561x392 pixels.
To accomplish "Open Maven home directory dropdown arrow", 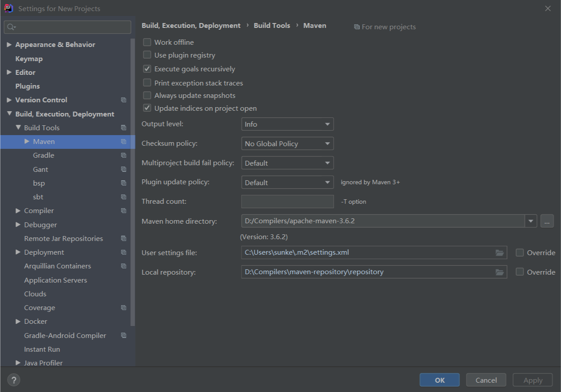I will tap(531, 221).
